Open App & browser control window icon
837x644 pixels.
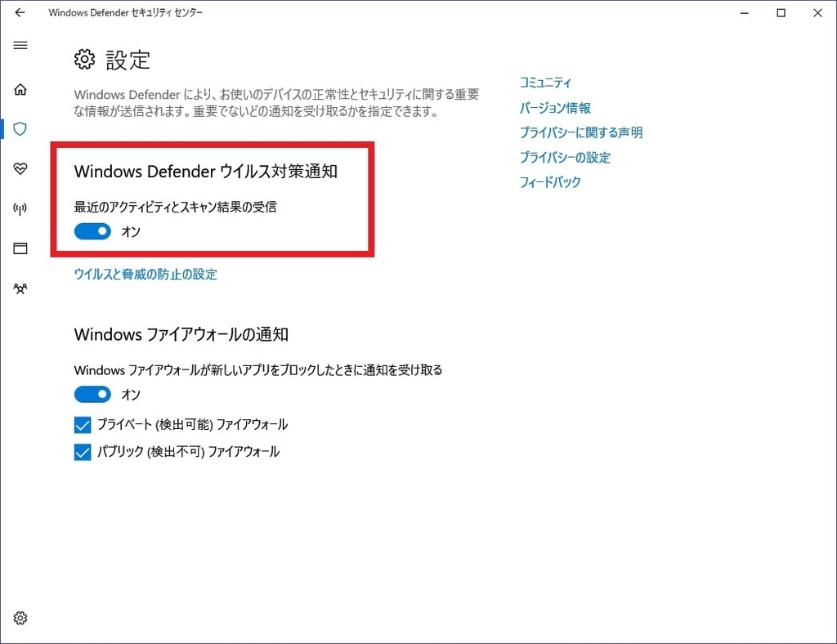tap(20, 248)
